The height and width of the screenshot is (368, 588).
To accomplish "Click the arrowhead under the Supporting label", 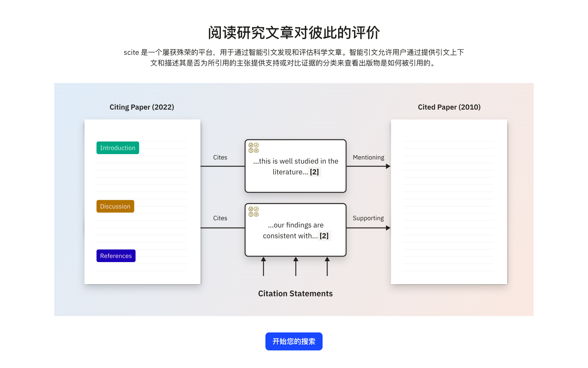I will click(388, 228).
